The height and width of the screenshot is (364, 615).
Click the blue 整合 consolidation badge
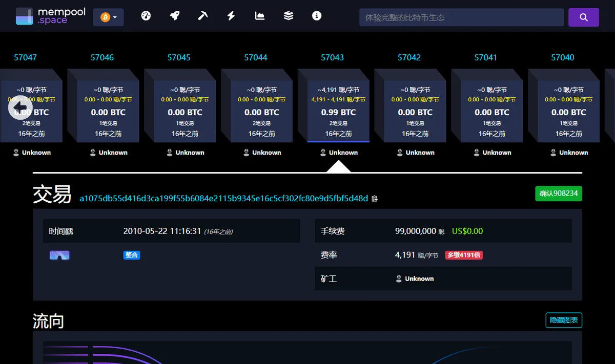click(132, 255)
